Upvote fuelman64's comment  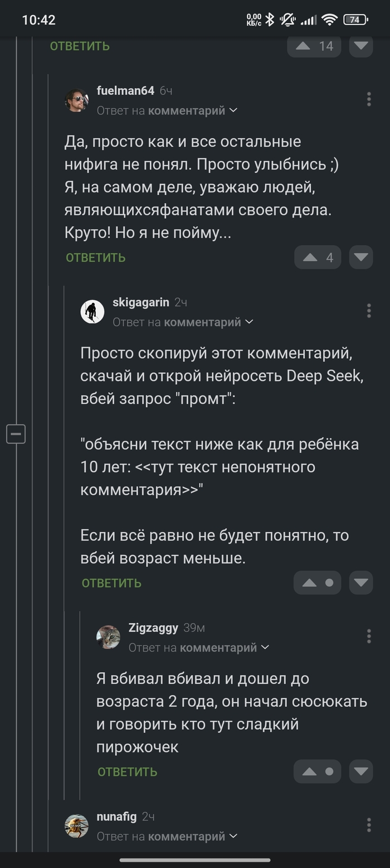[310, 257]
